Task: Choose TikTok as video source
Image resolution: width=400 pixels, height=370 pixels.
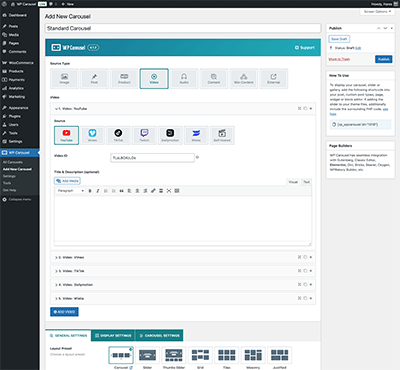Action: coord(118,135)
